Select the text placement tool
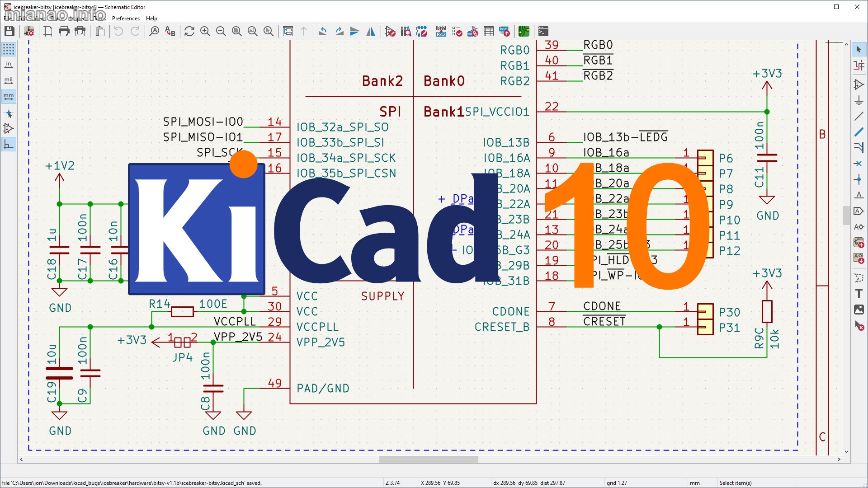 pos(859,293)
